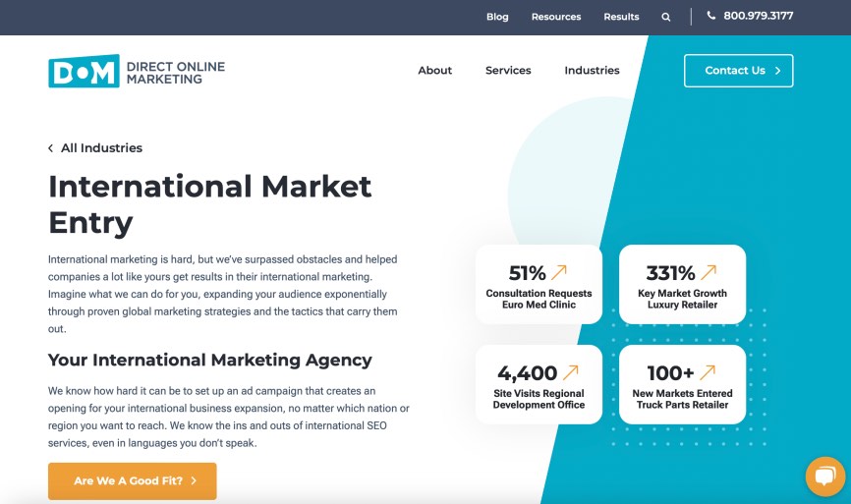Screen dimensions: 851x504
Task: Click Are We A Good Fit? button
Action: tap(133, 480)
